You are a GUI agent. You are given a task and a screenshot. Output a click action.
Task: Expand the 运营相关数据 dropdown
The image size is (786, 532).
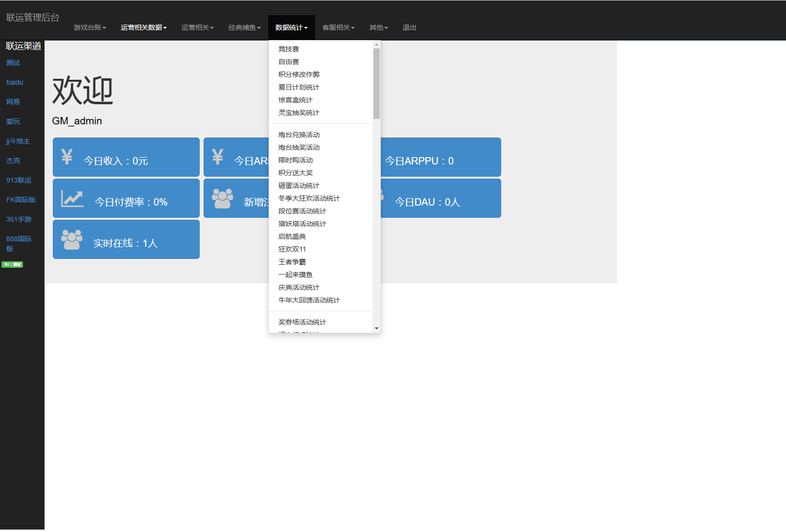[143, 27]
